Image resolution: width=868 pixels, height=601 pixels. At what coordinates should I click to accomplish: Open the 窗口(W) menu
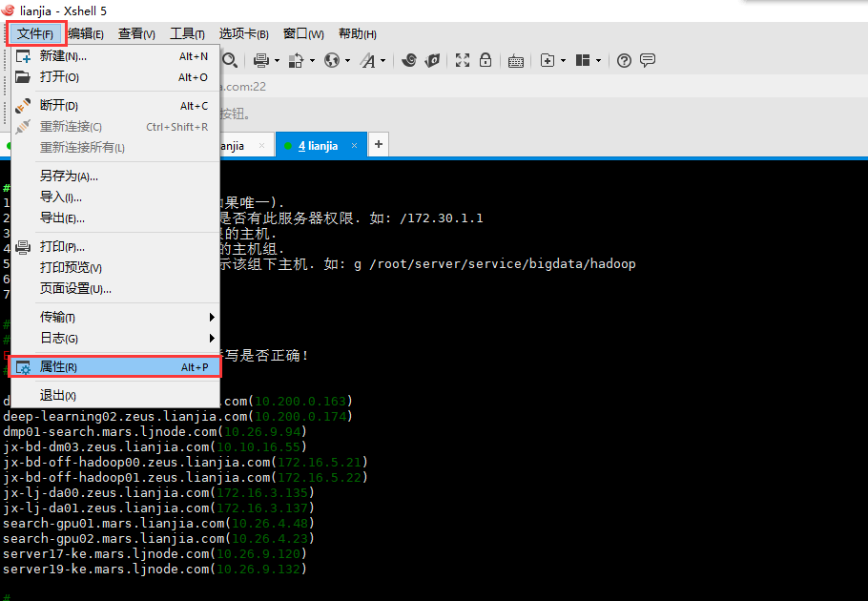click(x=303, y=33)
